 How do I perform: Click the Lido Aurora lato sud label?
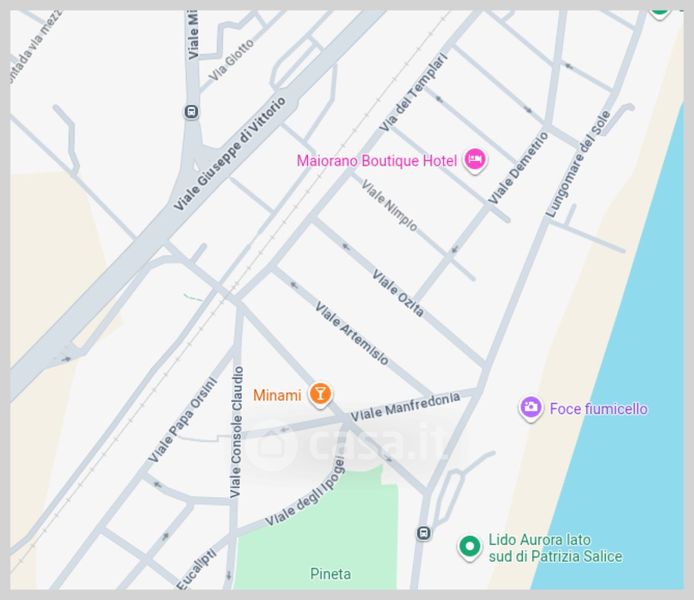(x=555, y=548)
